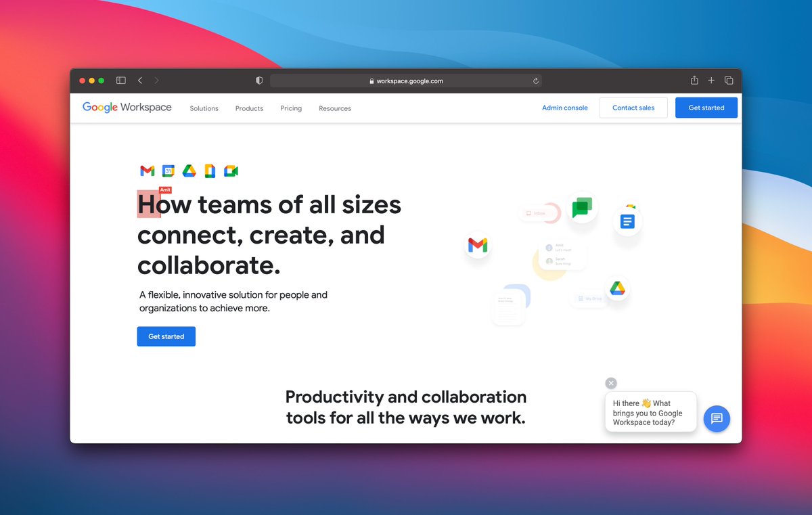Click the Contact sales button

[x=633, y=108]
